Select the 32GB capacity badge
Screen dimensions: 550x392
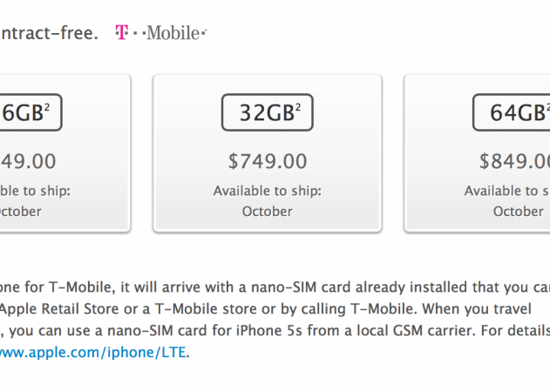pyautogui.click(x=267, y=113)
